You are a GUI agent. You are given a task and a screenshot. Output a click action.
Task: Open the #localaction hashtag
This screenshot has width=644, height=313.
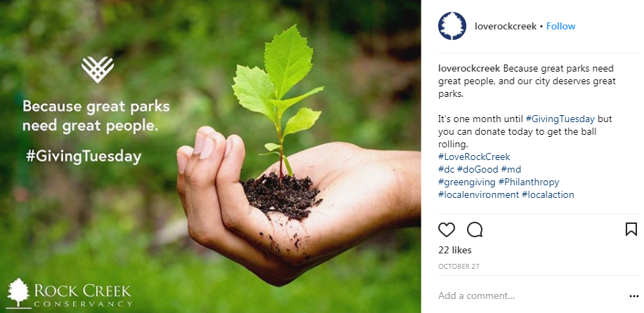tap(548, 195)
